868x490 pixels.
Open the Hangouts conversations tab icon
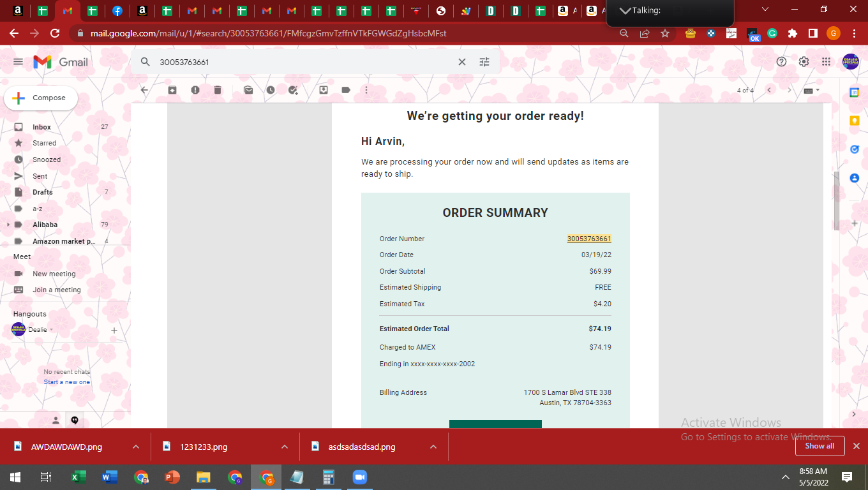tap(75, 420)
